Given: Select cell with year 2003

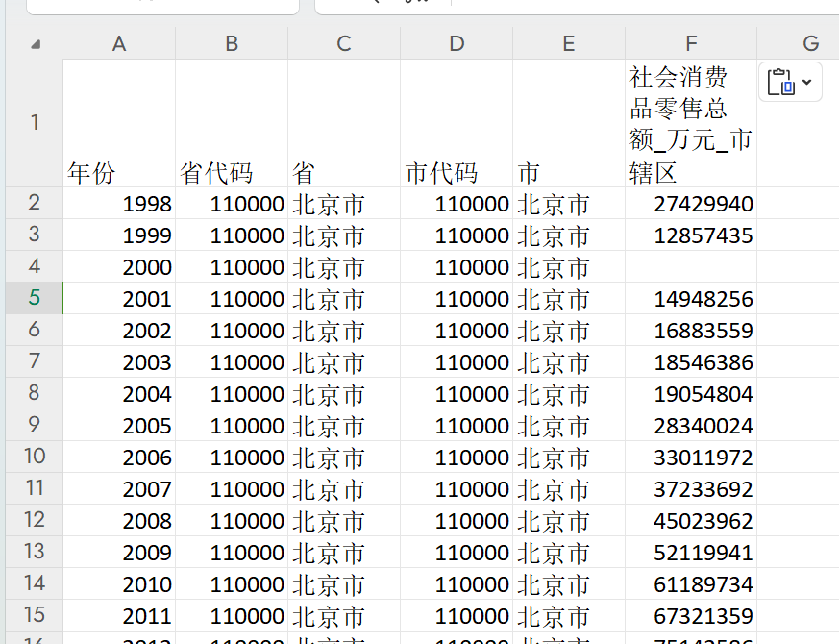Looking at the screenshot, I should point(119,361).
